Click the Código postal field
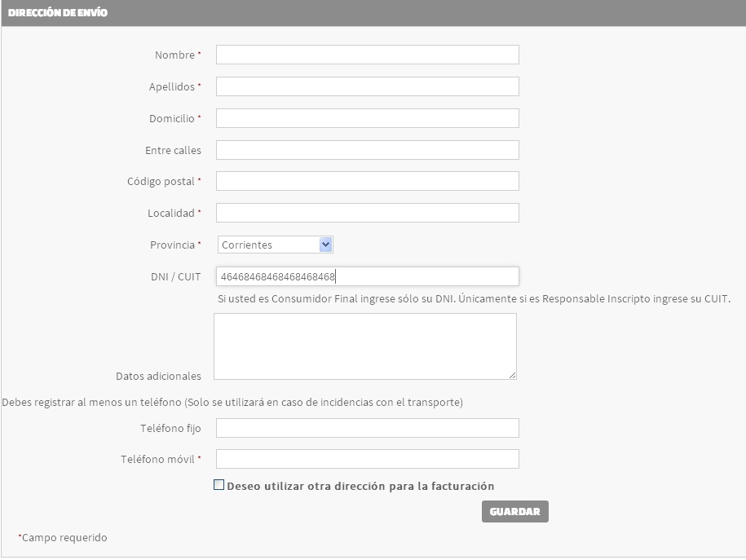746x560 pixels. tap(367, 181)
